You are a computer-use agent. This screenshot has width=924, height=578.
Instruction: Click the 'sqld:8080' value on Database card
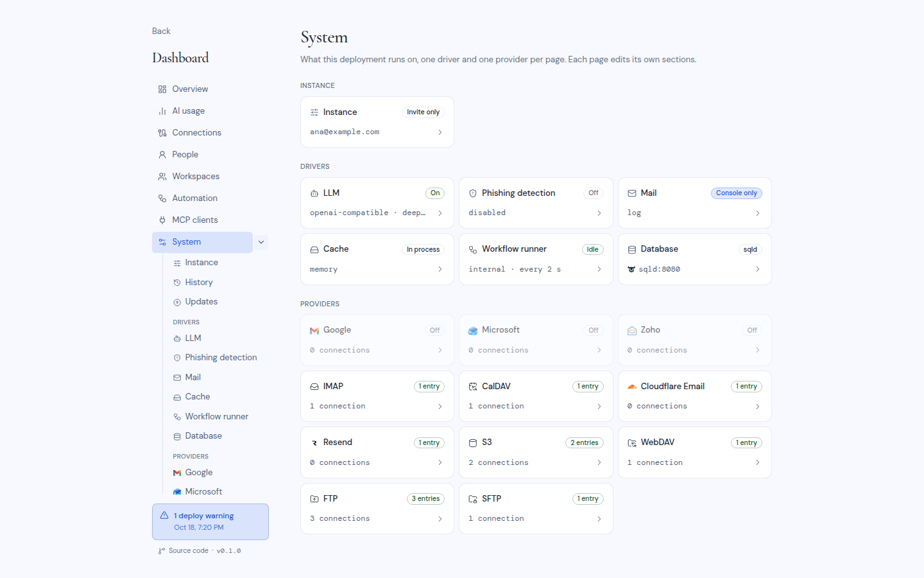[659, 270]
